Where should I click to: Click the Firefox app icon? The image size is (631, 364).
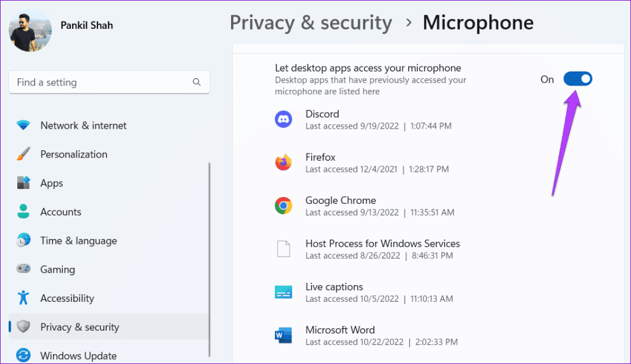pyautogui.click(x=283, y=162)
